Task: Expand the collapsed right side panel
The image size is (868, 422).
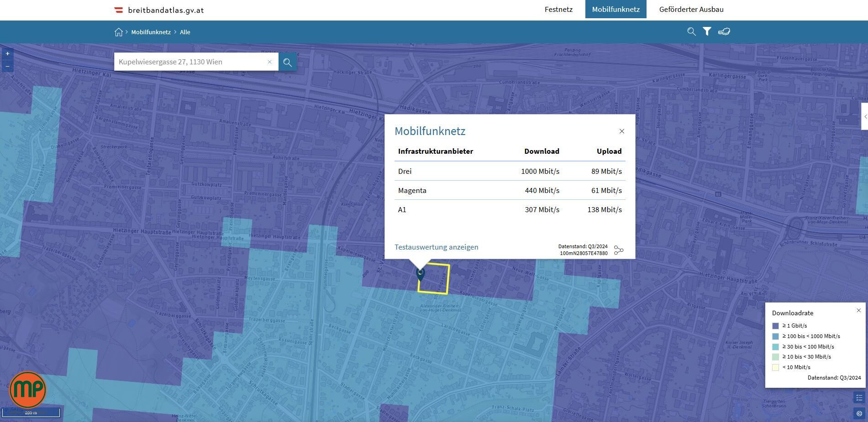Action: (x=865, y=117)
